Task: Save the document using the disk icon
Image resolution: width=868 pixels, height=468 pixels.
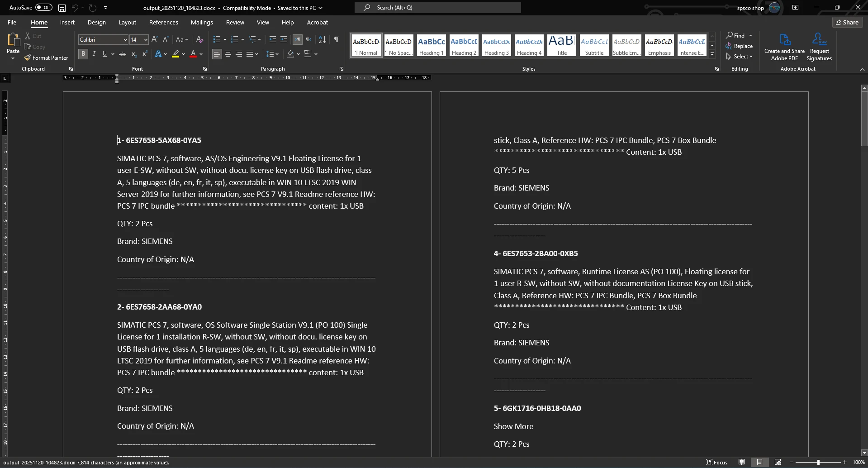Action: (x=62, y=8)
